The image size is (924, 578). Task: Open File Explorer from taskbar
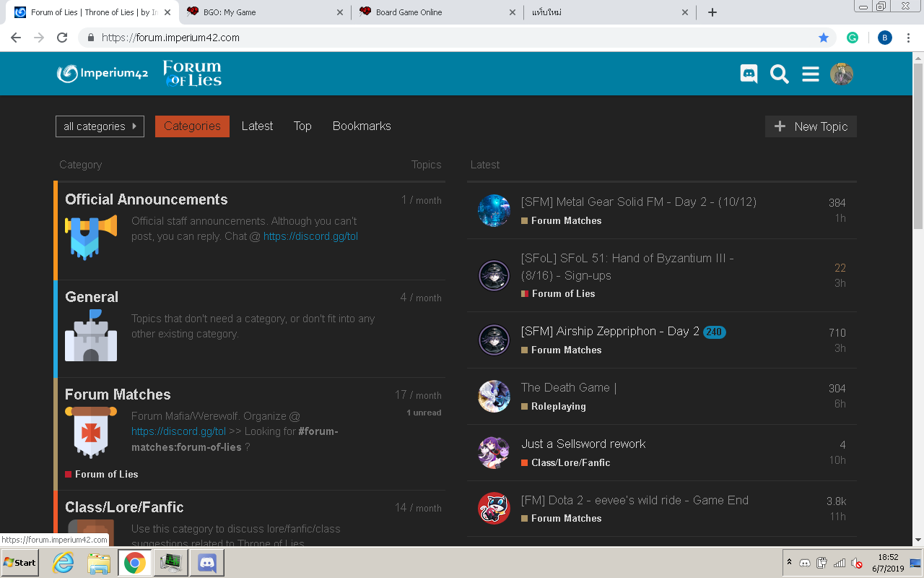99,562
